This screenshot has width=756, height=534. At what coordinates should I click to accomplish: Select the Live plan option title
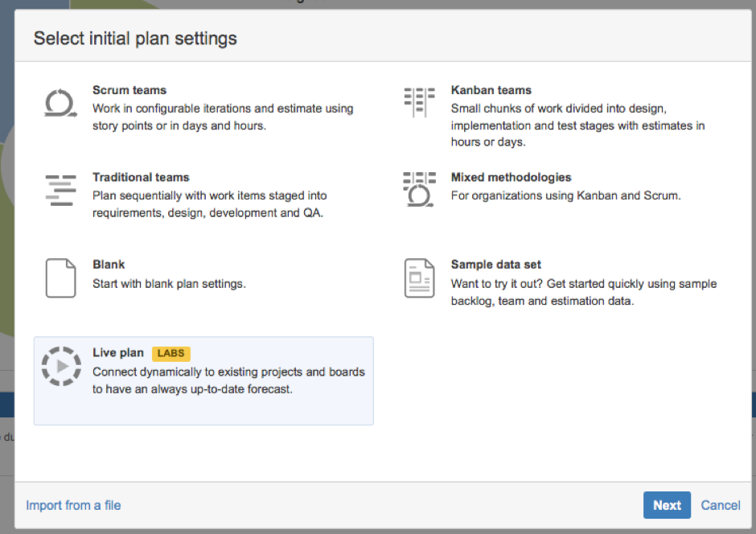tap(118, 353)
